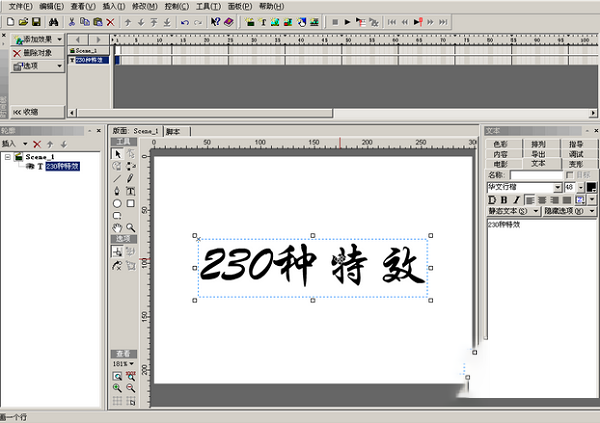
Task: Open the 文件(F) menu
Action: (x=21, y=7)
